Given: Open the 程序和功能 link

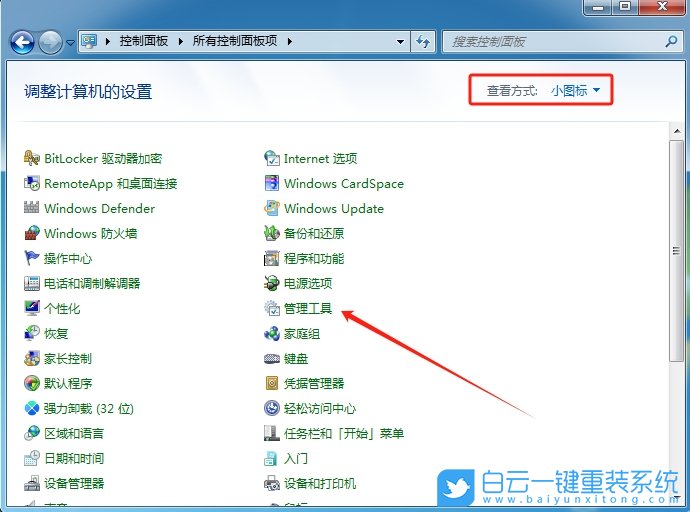Looking at the screenshot, I should (314, 258).
